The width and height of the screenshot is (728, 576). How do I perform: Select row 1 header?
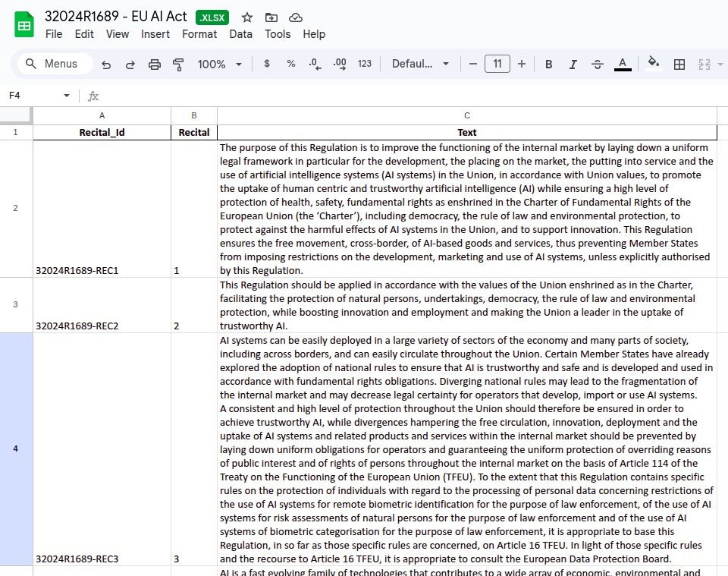pyautogui.click(x=16, y=132)
